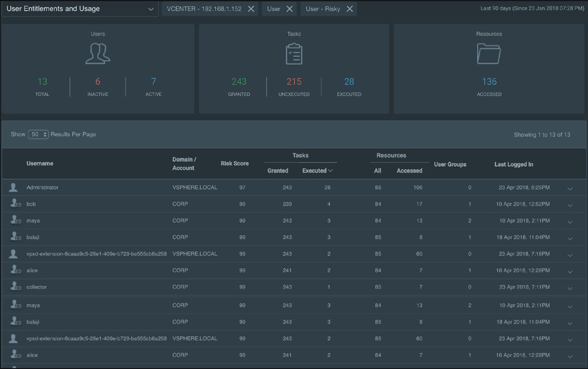Expand the first vpxd-extension row details
The height and width of the screenshot is (369, 588).
570,255
